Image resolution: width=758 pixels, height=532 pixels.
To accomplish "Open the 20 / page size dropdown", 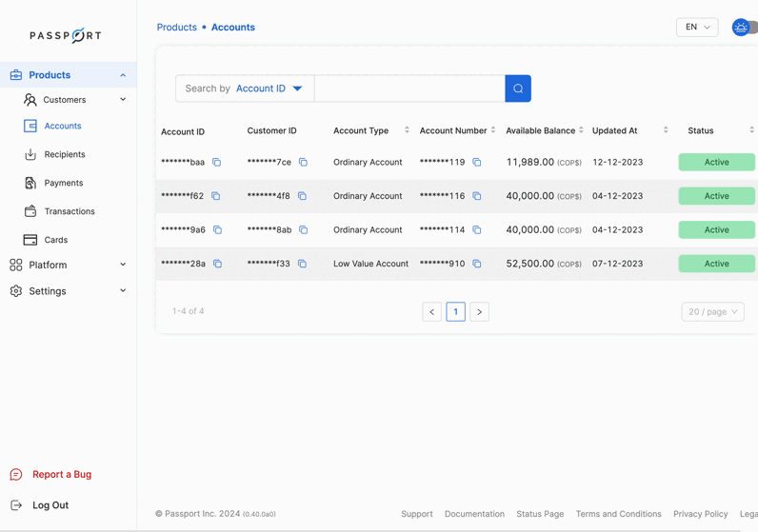I will (x=713, y=311).
